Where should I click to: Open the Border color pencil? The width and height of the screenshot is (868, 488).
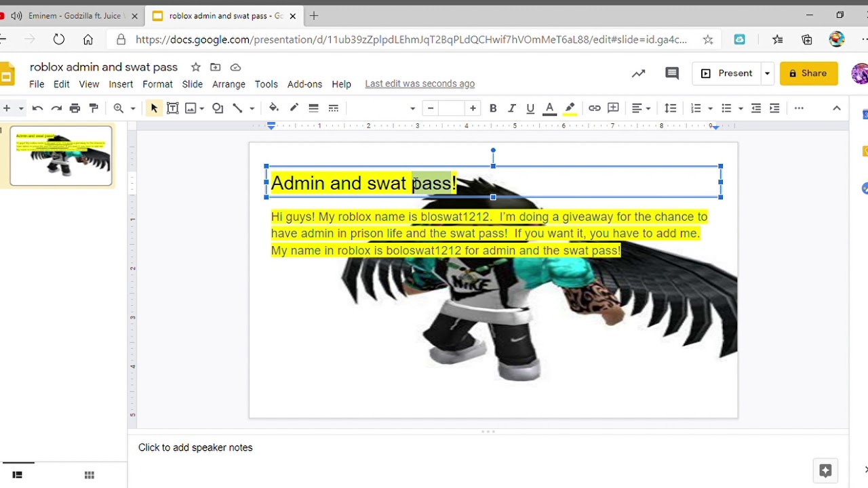(x=294, y=108)
